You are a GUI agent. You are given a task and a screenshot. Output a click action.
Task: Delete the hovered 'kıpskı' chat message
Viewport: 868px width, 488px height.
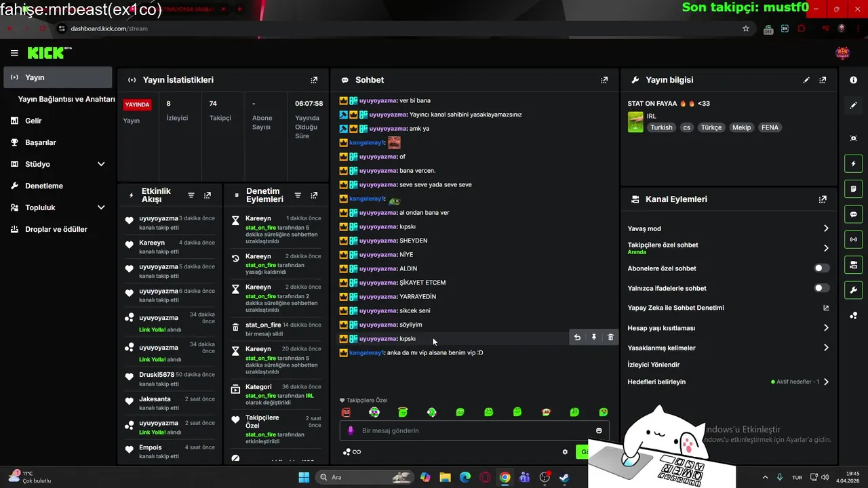(x=610, y=338)
